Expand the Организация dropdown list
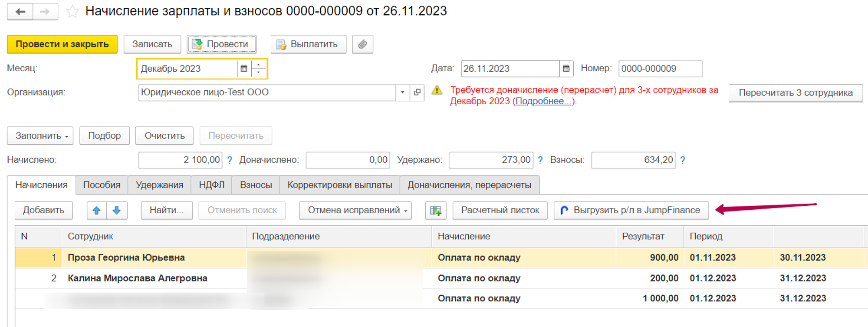 402,92
